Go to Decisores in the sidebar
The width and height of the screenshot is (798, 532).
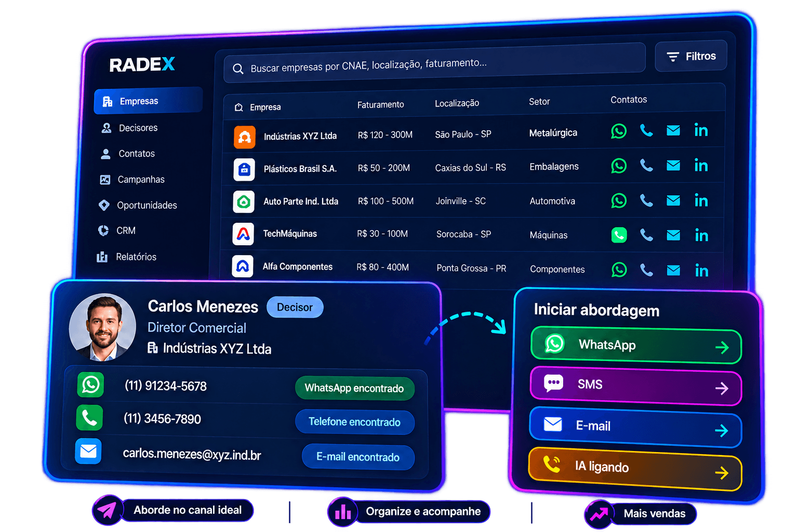pyautogui.click(x=130, y=128)
